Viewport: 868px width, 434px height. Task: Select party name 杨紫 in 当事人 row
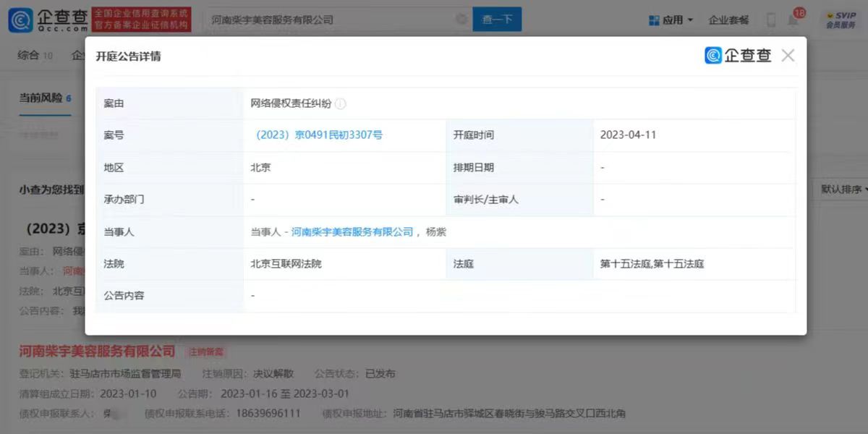pyautogui.click(x=438, y=231)
